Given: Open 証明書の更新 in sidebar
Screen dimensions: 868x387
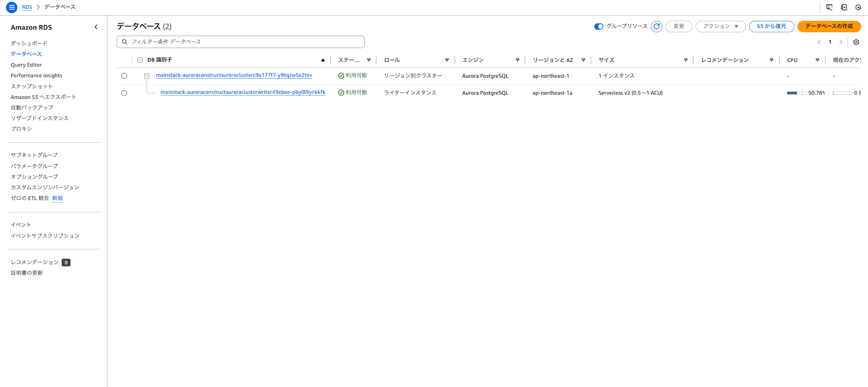Looking at the screenshot, I should pyautogui.click(x=27, y=273).
